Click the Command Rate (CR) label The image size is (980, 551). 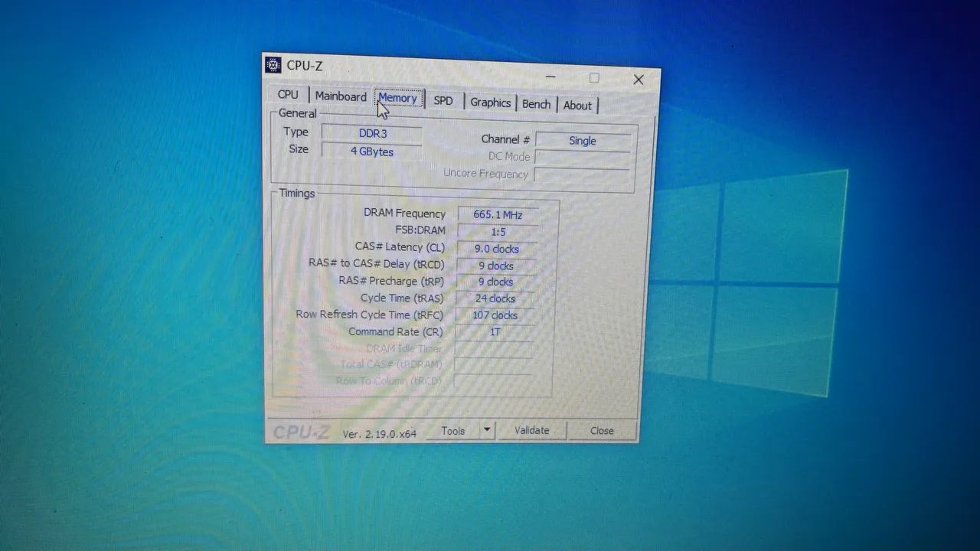396,331
